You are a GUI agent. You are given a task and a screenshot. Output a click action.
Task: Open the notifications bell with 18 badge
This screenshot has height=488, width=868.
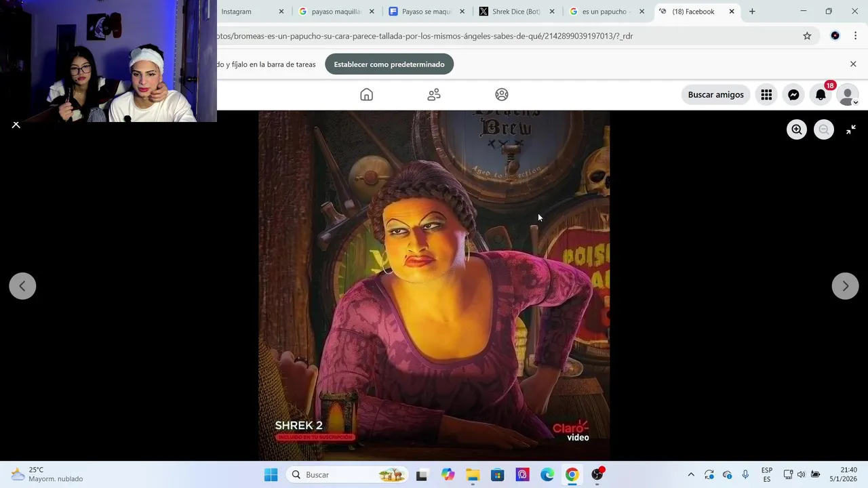(x=821, y=95)
